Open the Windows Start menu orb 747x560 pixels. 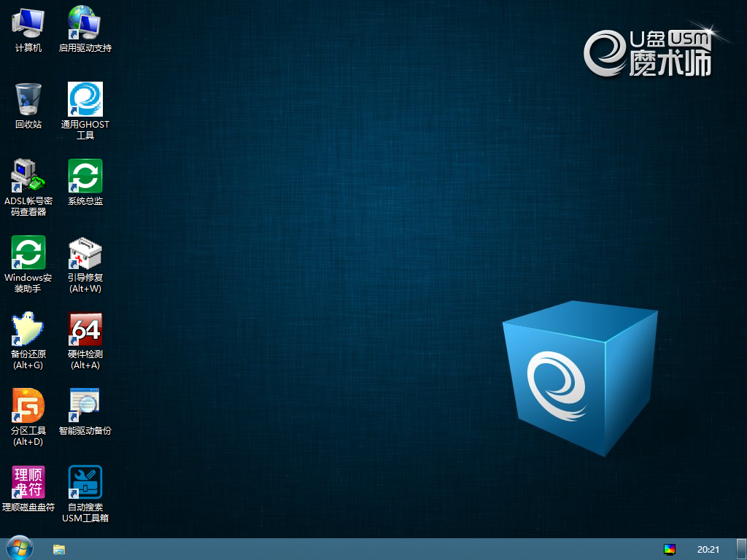(19, 548)
